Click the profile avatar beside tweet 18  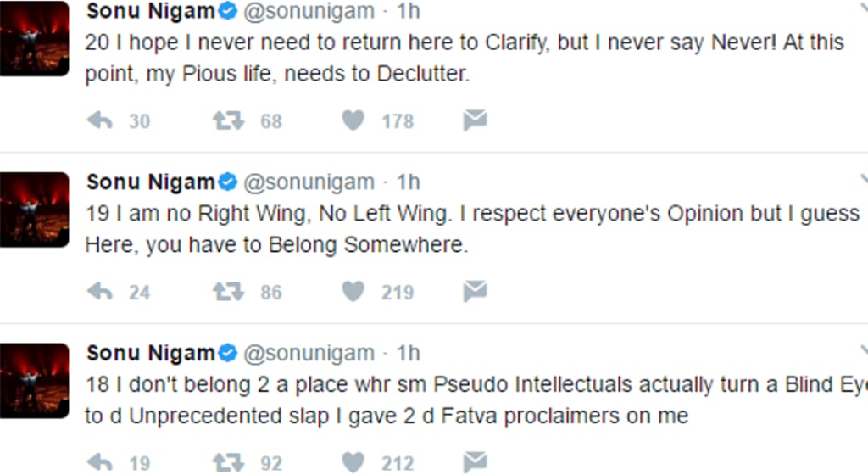point(34,380)
